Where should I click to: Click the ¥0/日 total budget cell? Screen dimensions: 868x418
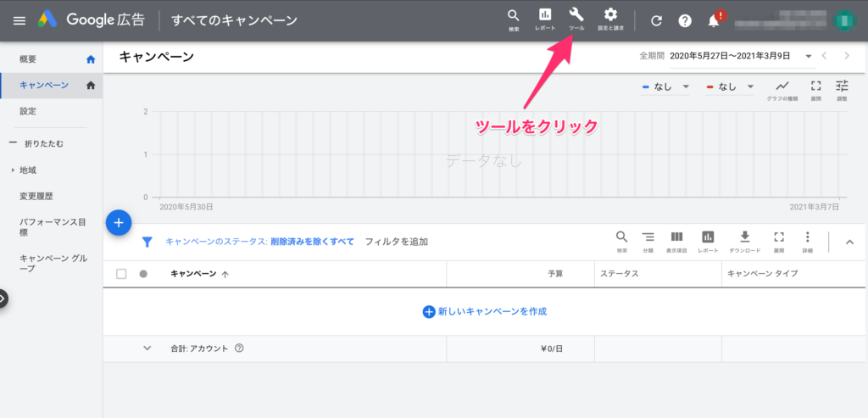pyautogui.click(x=552, y=348)
